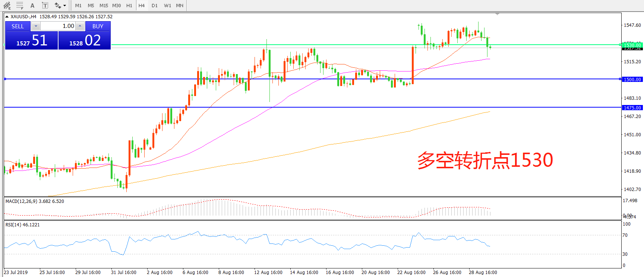Click the arrows objects icon

(x=58, y=6)
